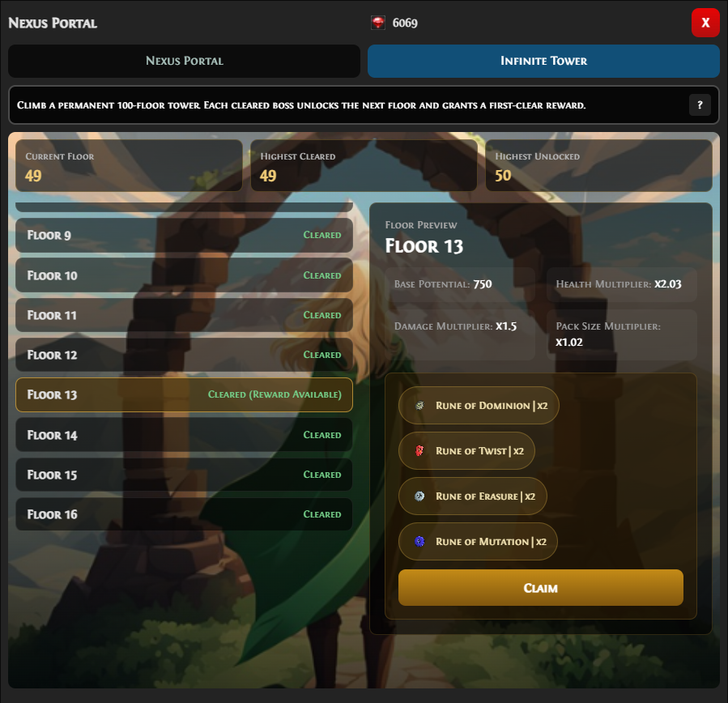728x703 pixels.
Task: Click the tower description banner text
Action: click(x=301, y=105)
